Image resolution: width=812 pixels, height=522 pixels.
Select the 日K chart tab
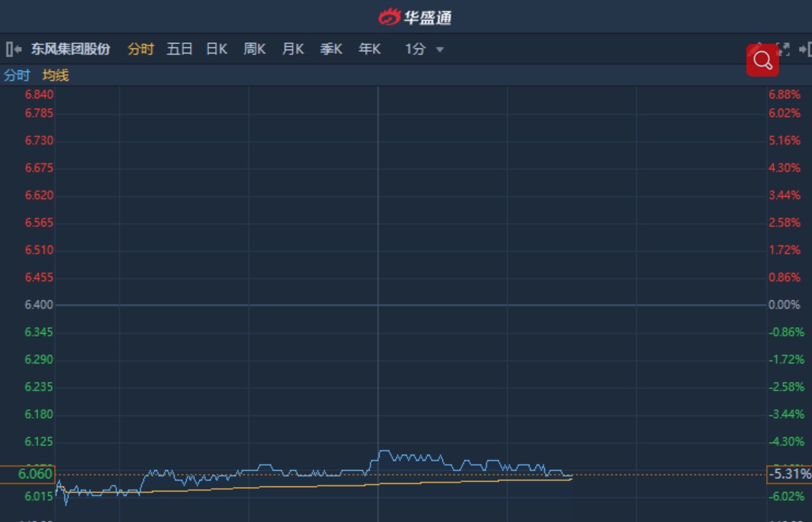(x=216, y=49)
